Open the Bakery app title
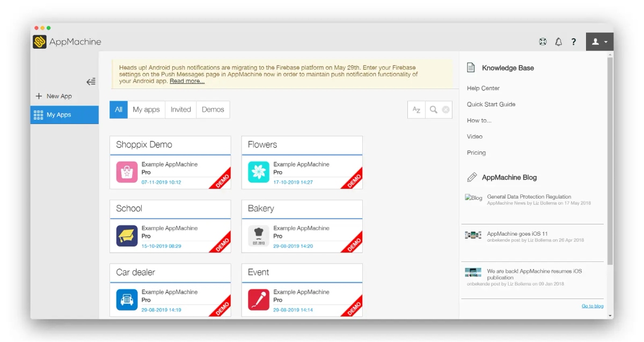The height and width of the screenshot is (342, 644). click(x=261, y=208)
